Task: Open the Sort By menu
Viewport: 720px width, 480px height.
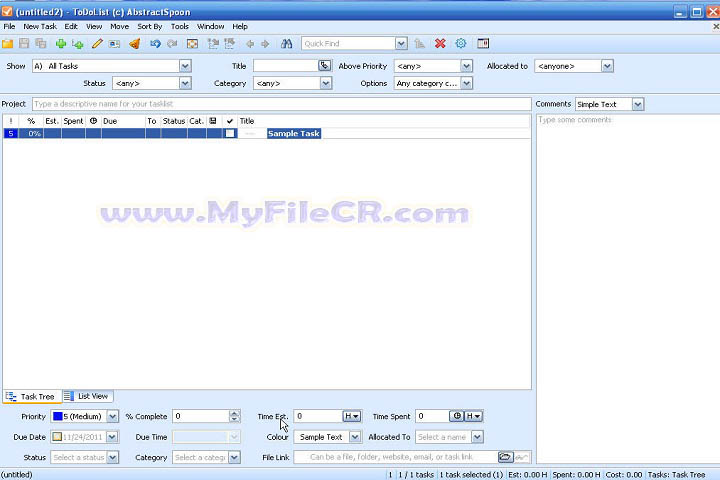Action: (150, 27)
